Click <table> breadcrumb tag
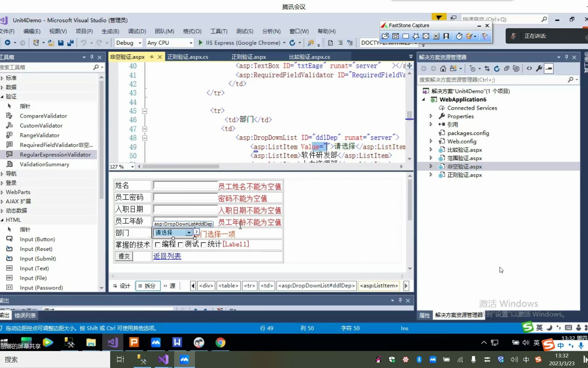 tap(228, 286)
